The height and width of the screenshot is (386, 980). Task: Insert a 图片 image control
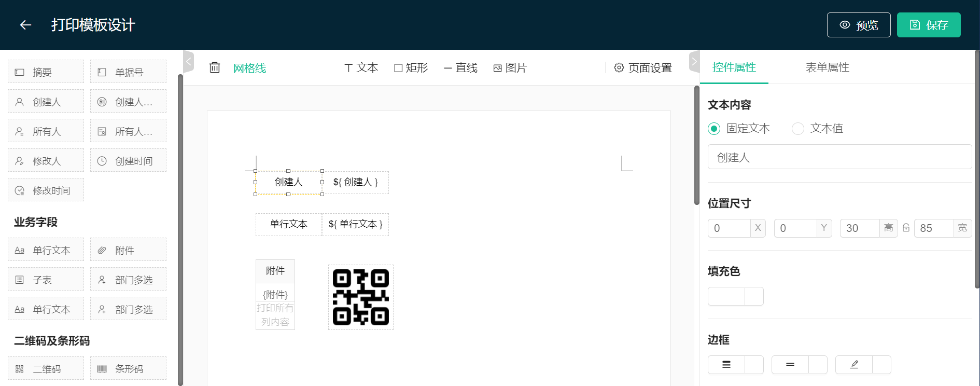click(x=510, y=68)
